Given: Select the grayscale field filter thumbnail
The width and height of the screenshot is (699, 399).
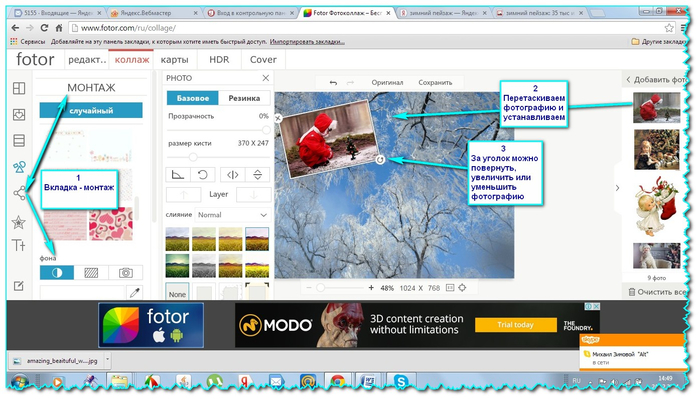Looking at the screenshot, I should pos(204,265).
